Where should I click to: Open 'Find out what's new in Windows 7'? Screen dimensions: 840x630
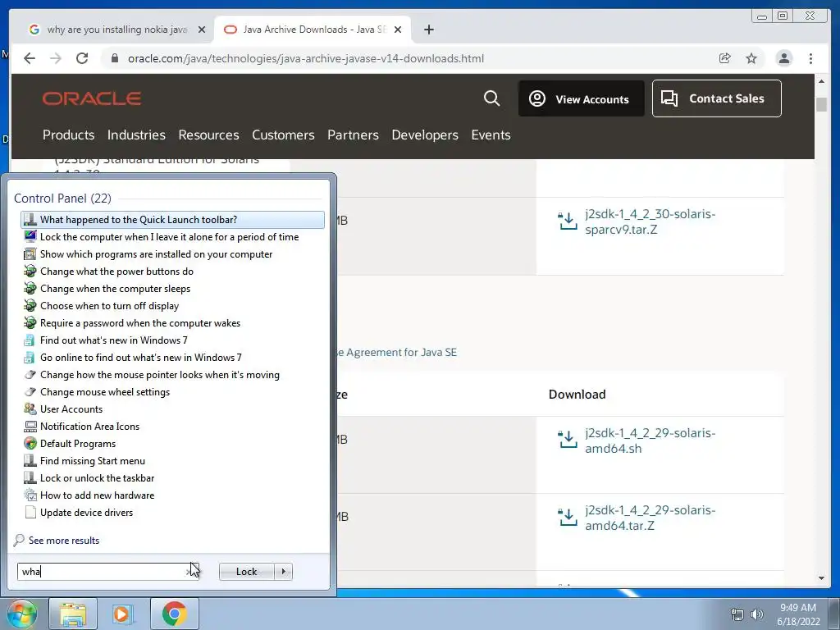[x=172, y=340]
